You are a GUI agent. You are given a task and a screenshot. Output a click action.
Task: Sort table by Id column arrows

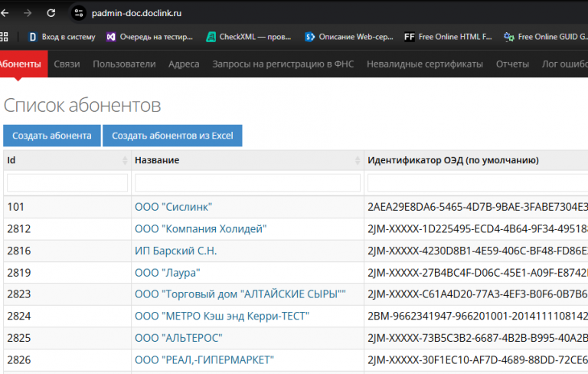point(125,161)
